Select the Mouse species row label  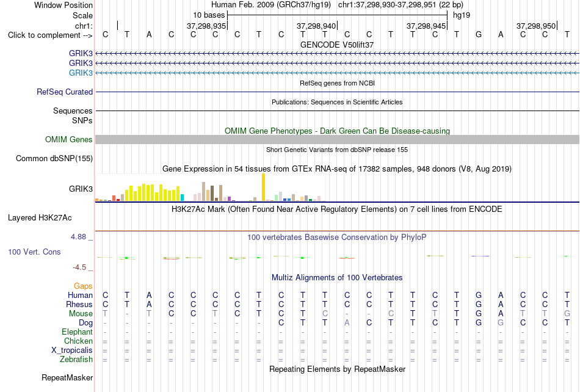(81, 314)
